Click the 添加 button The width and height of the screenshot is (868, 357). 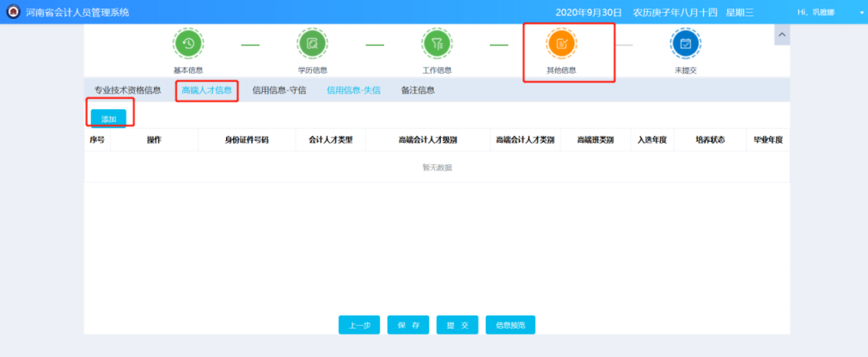click(x=108, y=118)
